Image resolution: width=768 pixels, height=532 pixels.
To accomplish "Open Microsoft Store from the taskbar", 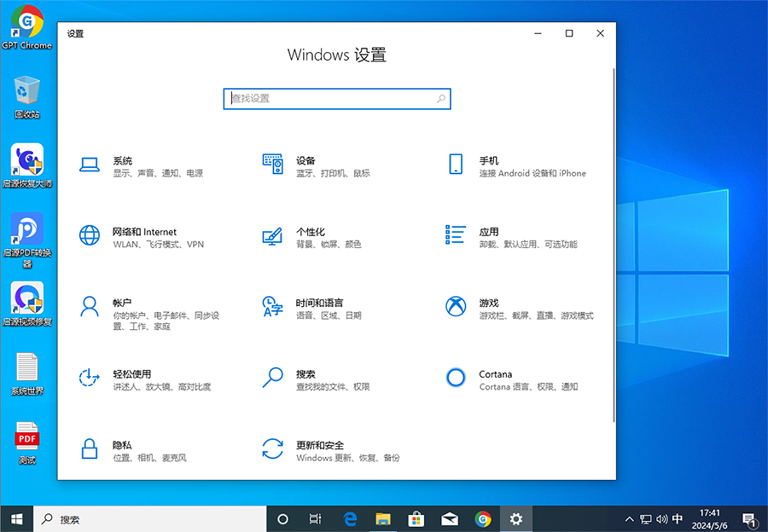I will pos(416,519).
